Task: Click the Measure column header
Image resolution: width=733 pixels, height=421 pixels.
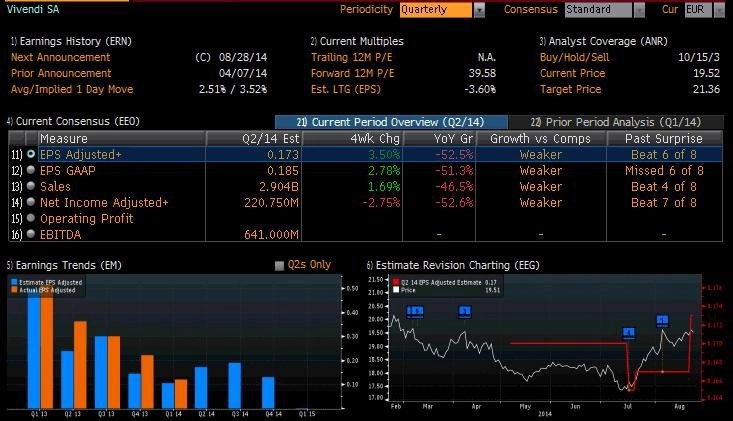Action: pyautogui.click(x=122, y=139)
